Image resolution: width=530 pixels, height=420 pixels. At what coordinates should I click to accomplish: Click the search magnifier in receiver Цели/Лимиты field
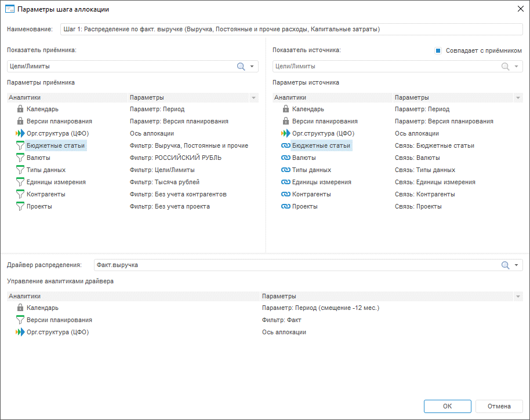[241, 67]
